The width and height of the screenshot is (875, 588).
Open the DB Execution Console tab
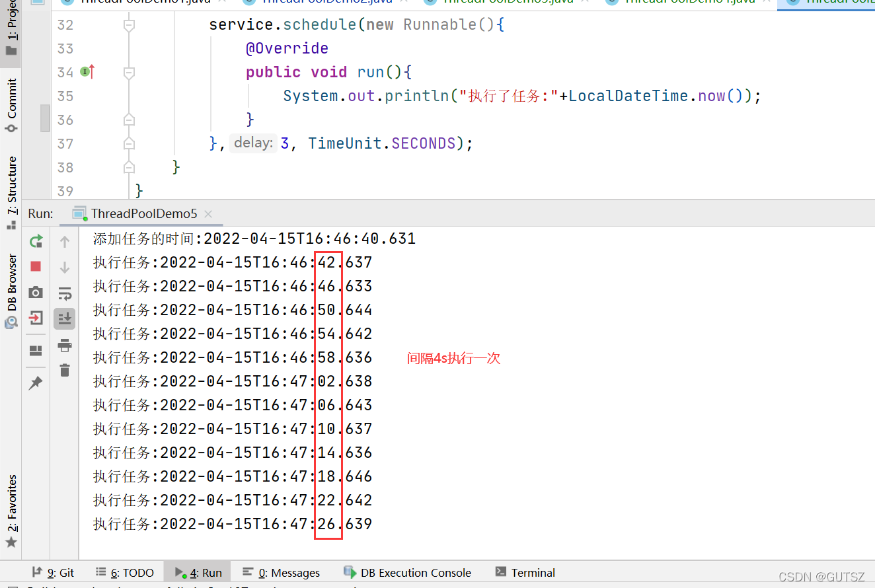(407, 573)
